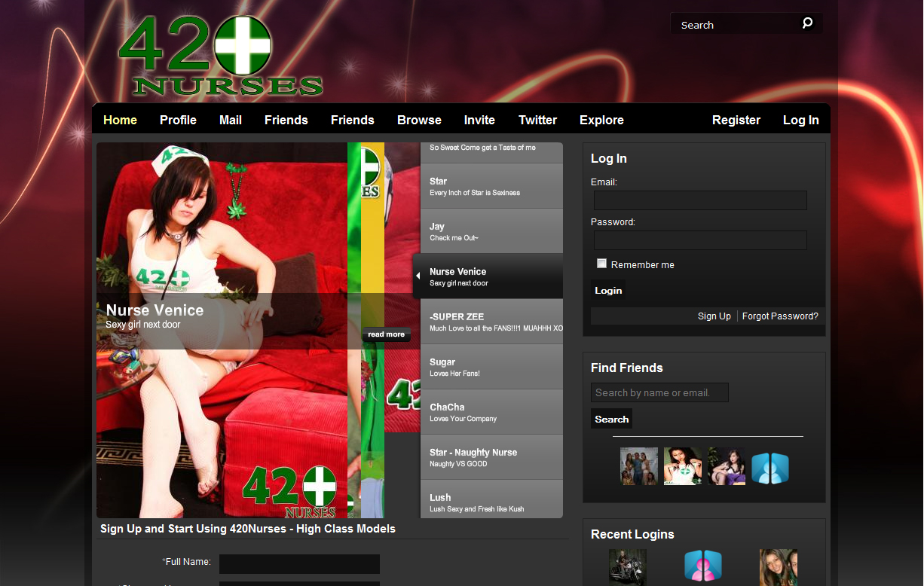Open the Profile menu item
Screen dimensions: 924x586
point(178,120)
